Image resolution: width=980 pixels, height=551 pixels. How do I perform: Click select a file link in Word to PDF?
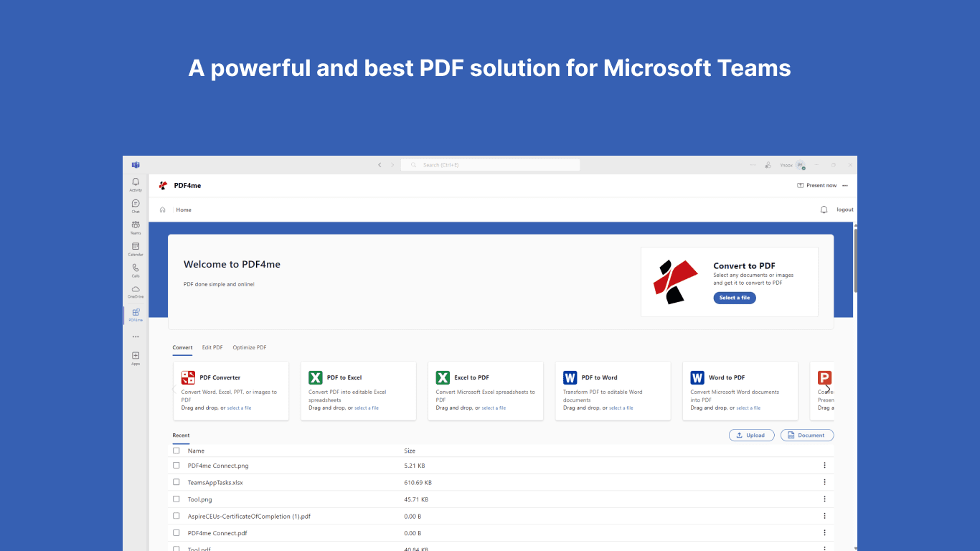click(748, 408)
